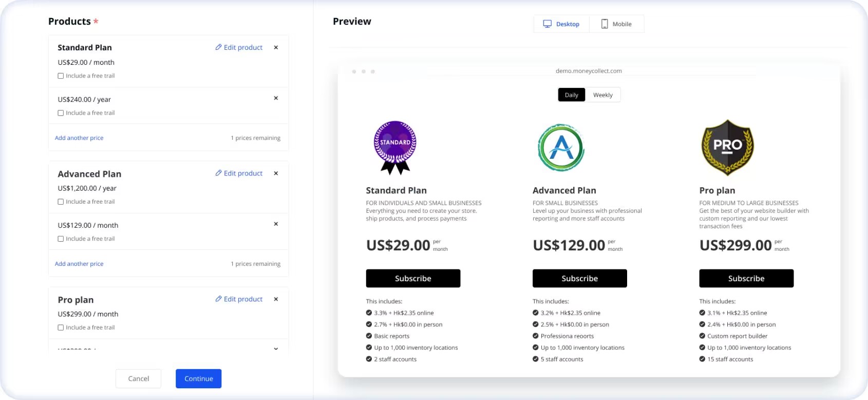The width and height of the screenshot is (868, 400).
Task: Enable free trial for US$29.00 / month
Action: tap(61, 76)
